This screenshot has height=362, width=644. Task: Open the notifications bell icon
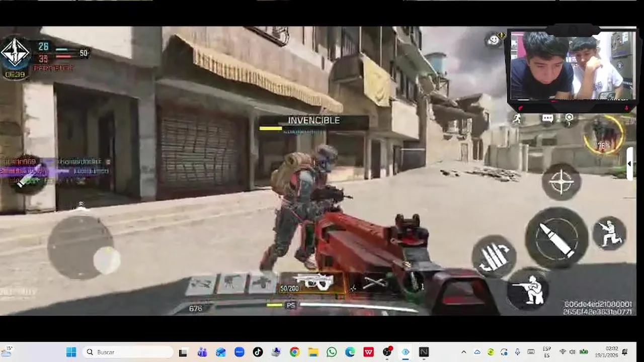(x=625, y=352)
